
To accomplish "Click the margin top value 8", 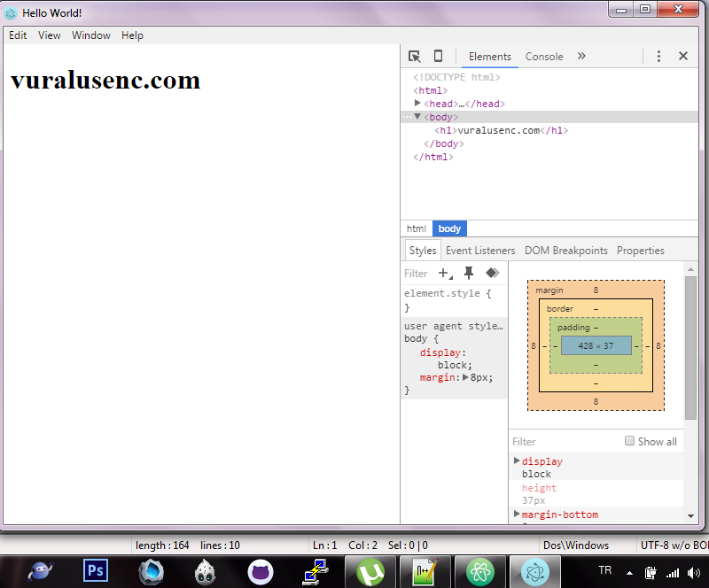I will pos(596,290).
